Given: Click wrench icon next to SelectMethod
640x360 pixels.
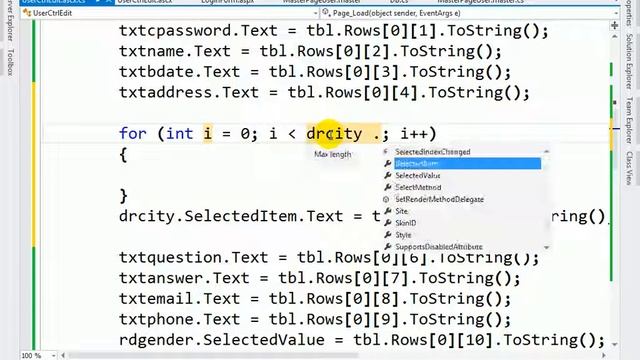Looking at the screenshot, I should pyautogui.click(x=387, y=187).
